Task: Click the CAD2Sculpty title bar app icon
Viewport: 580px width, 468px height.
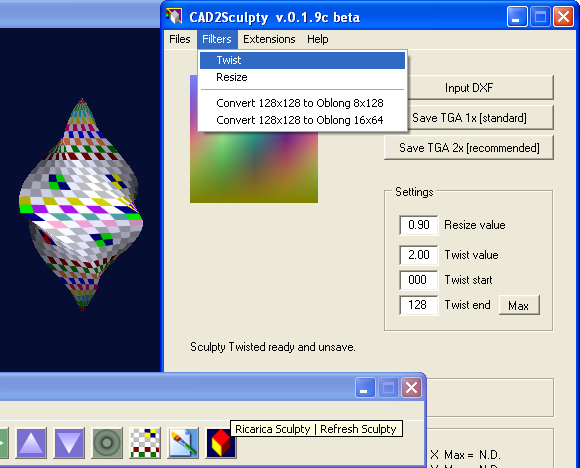Action: pos(174,16)
